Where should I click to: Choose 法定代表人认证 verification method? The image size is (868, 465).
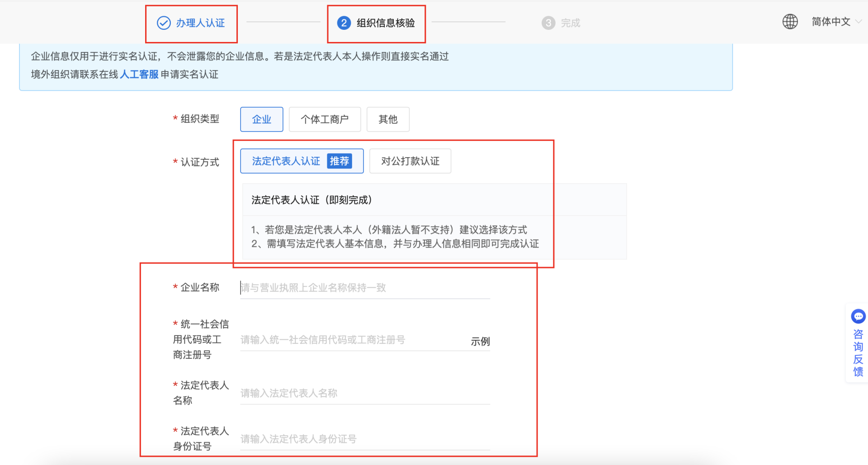[x=286, y=161]
